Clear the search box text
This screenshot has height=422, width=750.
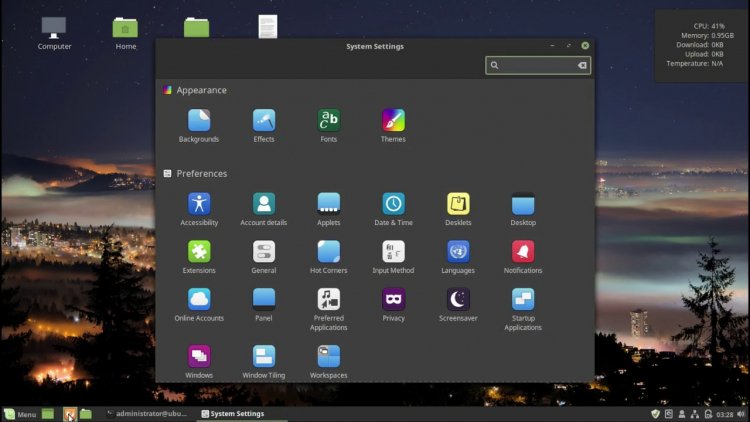click(x=582, y=65)
